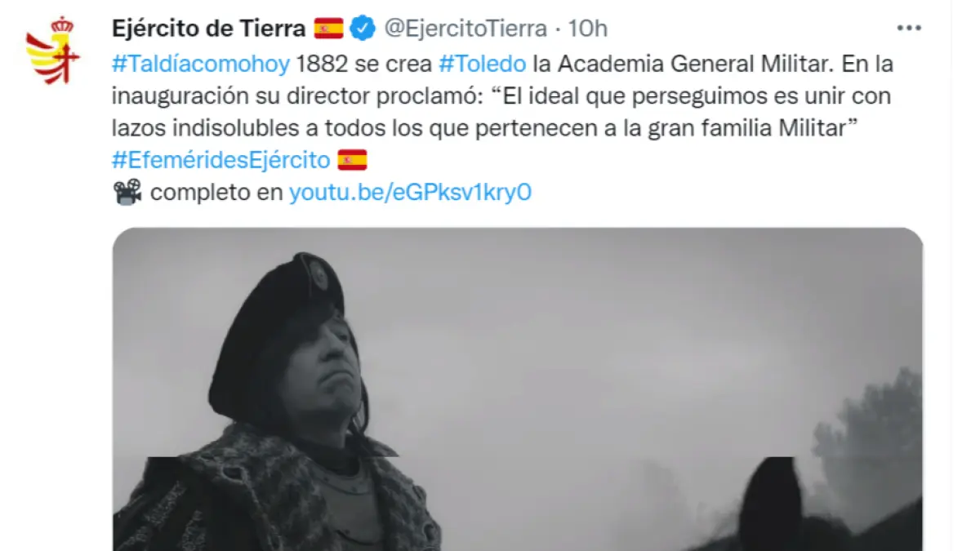
Task: Click the film projector emoji
Action: tap(127, 193)
